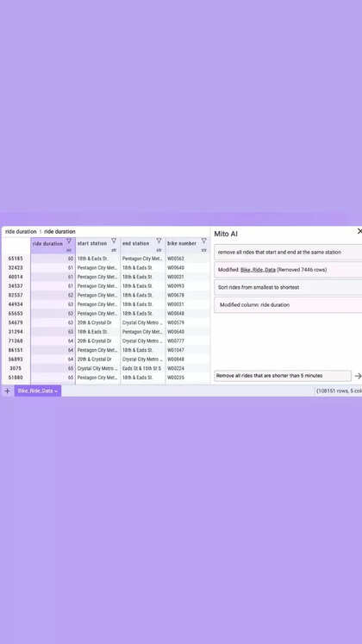The image size is (362, 644).
Task: Click the dtype label under bike number
Action: [203, 250]
